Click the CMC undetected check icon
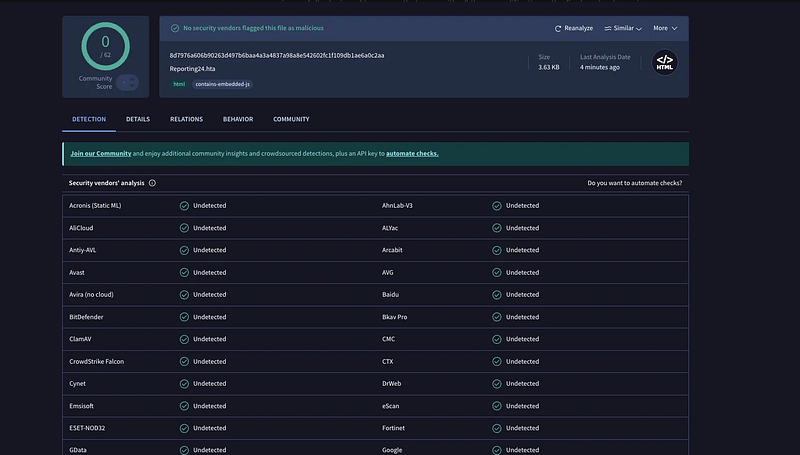Screen dimensions: 800x455 (496, 339)
